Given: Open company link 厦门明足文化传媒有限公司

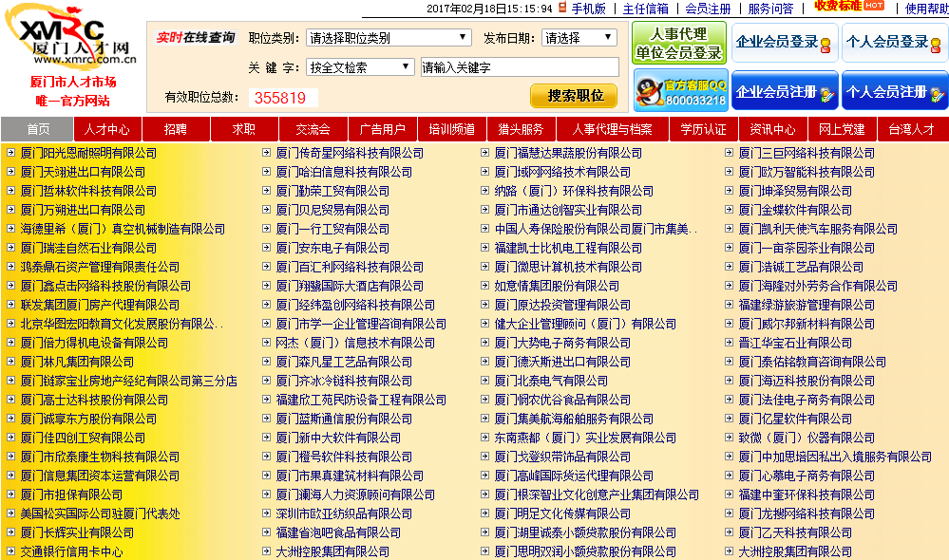Looking at the screenshot, I should (x=562, y=514).
